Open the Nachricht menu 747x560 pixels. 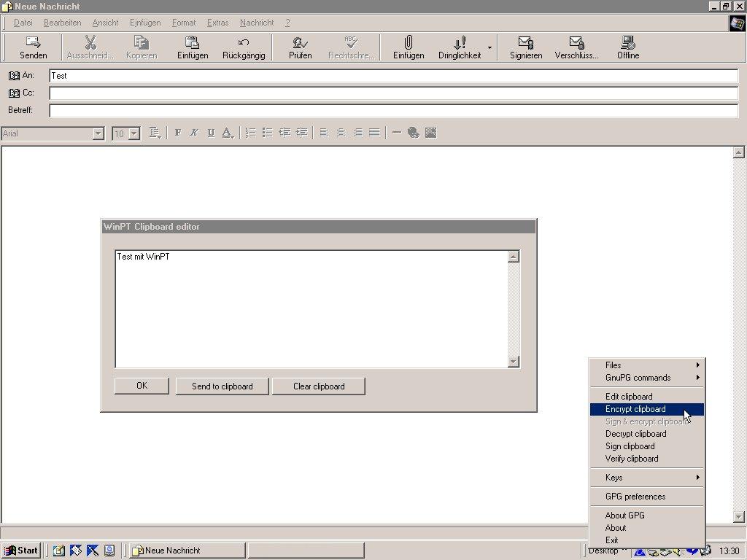(x=257, y=23)
